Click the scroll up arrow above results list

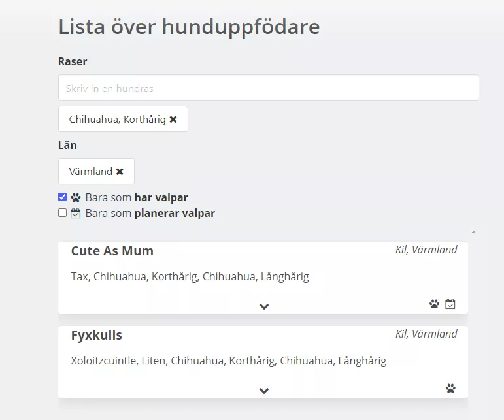coord(473,232)
